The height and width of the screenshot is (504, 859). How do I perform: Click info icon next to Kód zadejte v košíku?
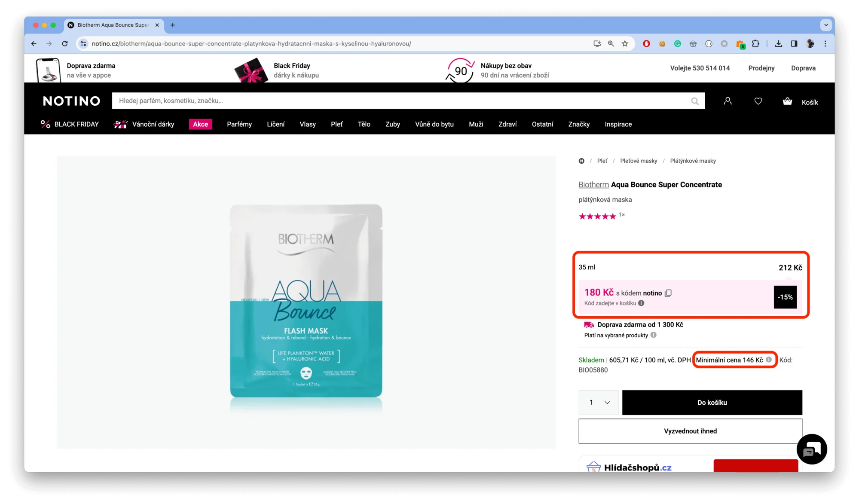[641, 303]
